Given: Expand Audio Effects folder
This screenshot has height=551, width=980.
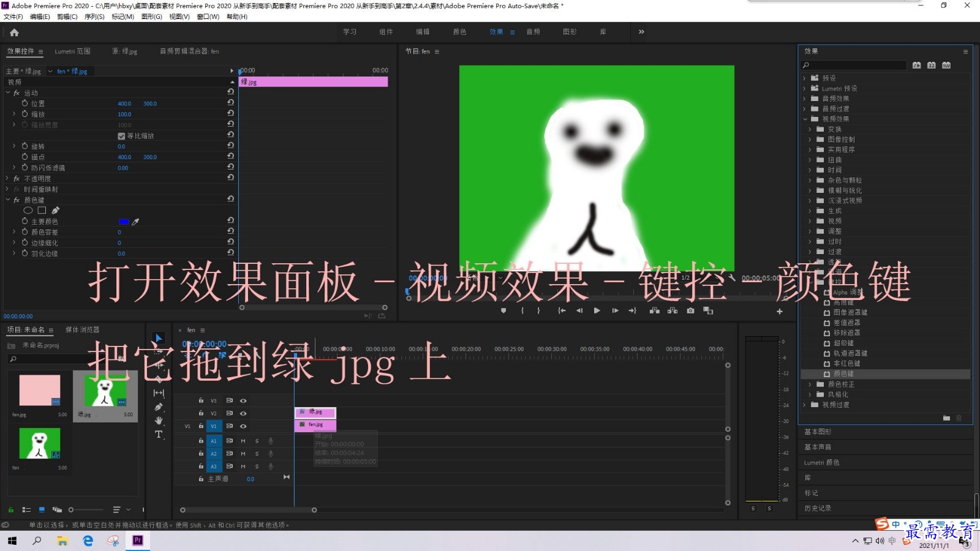Looking at the screenshot, I should click(x=805, y=98).
